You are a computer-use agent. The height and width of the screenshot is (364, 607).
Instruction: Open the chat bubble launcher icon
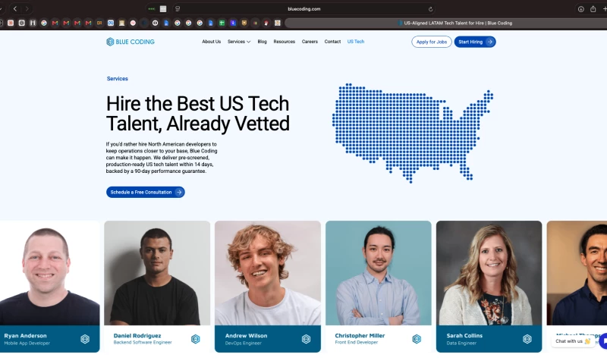pyautogui.click(x=603, y=341)
